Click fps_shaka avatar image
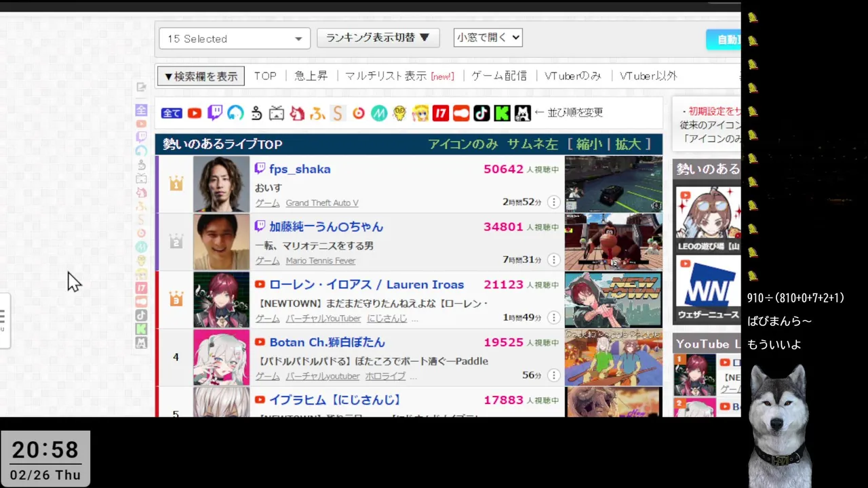The width and height of the screenshot is (868, 488). click(221, 184)
